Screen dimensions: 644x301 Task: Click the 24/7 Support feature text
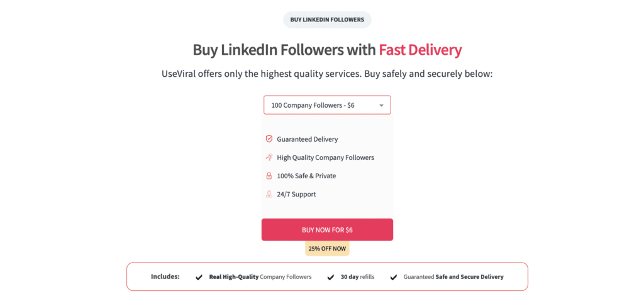[x=296, y=194]
